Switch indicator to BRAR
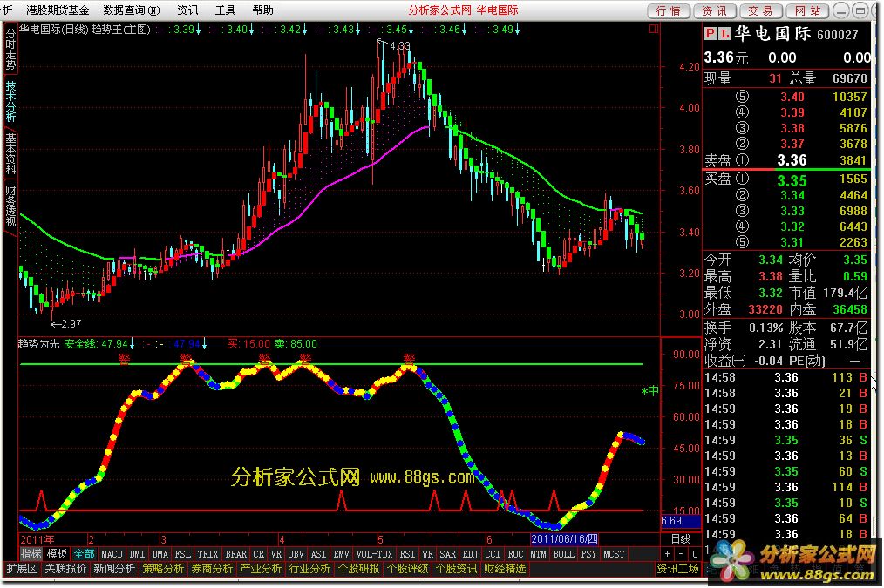 click(x=235, y=554)
